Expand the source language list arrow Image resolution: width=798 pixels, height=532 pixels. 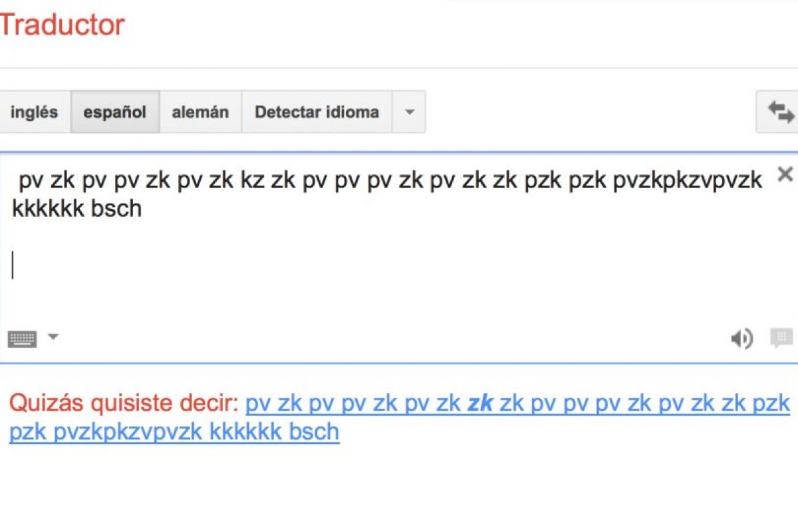pyautogui.click(x=410, y=112)
